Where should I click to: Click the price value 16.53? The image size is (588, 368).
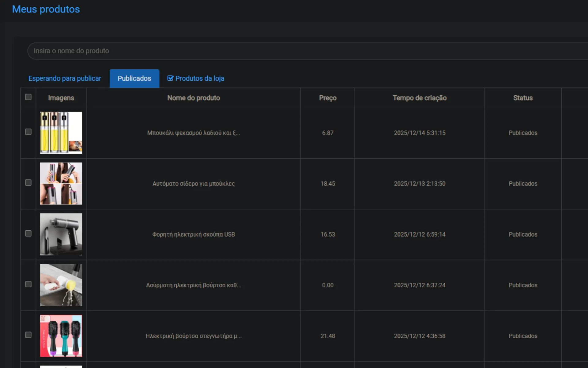328,234
